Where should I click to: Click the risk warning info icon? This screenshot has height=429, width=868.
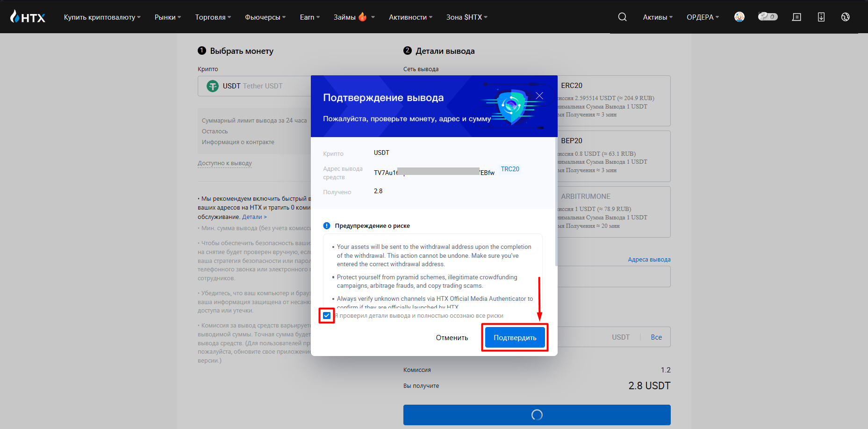point(327,225)
